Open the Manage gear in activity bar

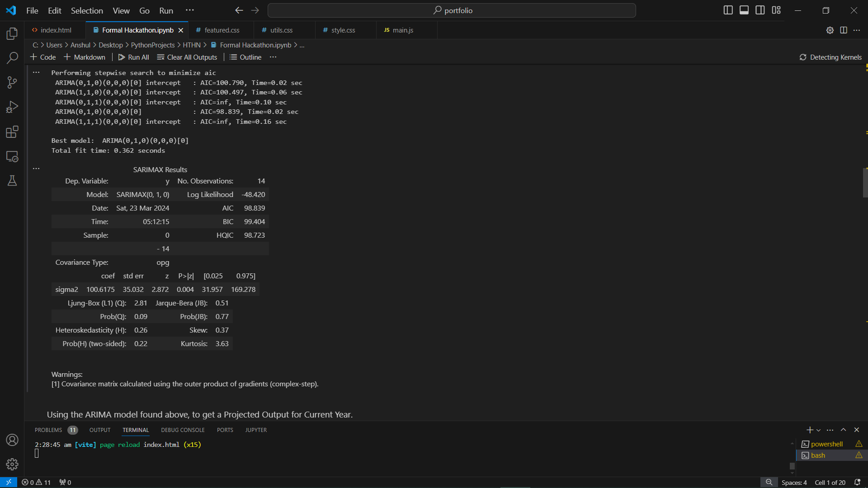point(12,464)
